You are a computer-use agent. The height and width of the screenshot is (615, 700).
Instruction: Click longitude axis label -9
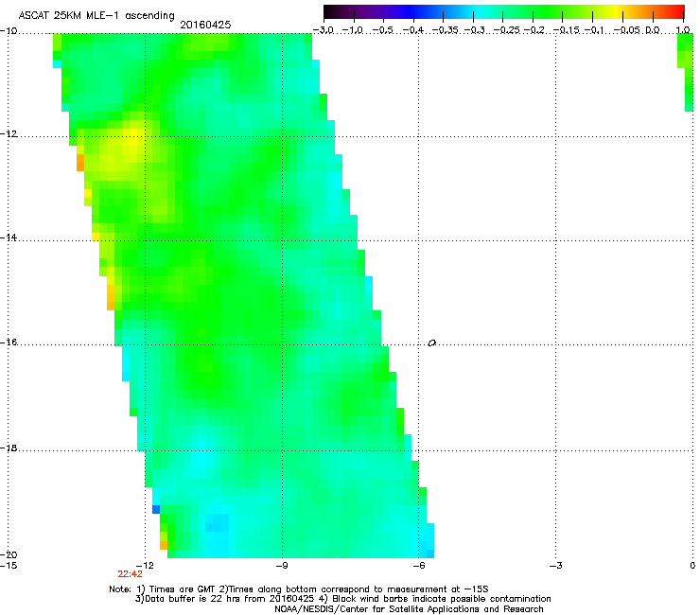click(x=281, y=566)
